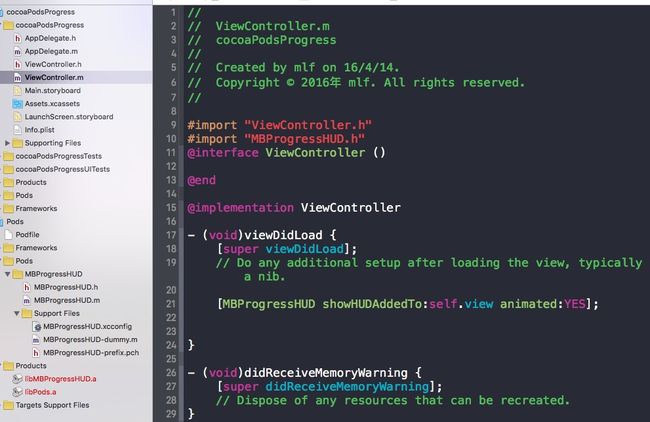This screenshot has width=650, height=422.
Task: Select libPods.a product
Action: point(40,392)
